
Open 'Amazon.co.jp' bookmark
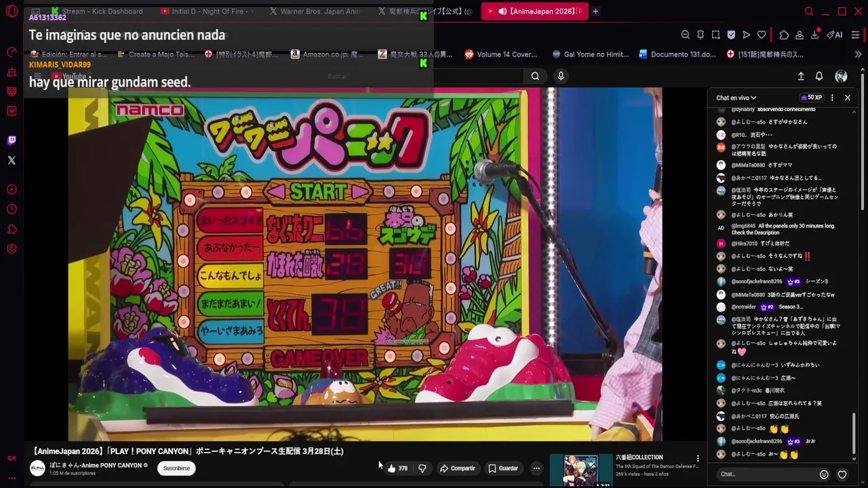tap(327, 54)
